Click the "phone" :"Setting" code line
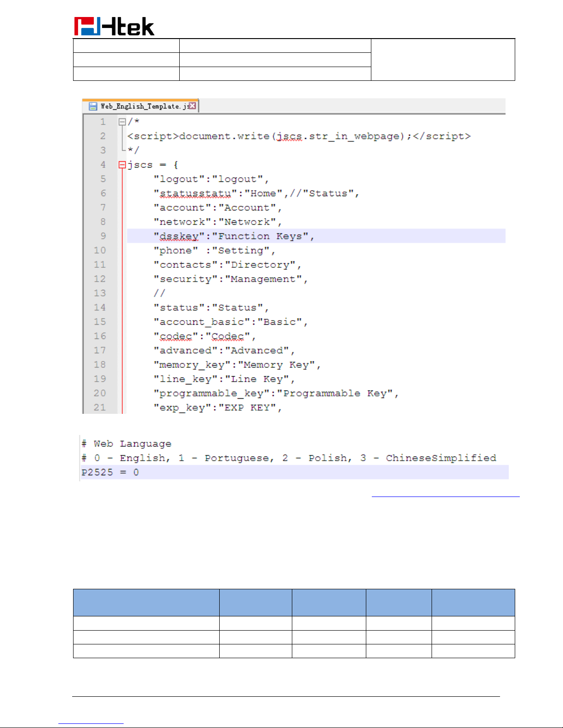The height and width of the screenshot is (728, 563). click(214, 250)
